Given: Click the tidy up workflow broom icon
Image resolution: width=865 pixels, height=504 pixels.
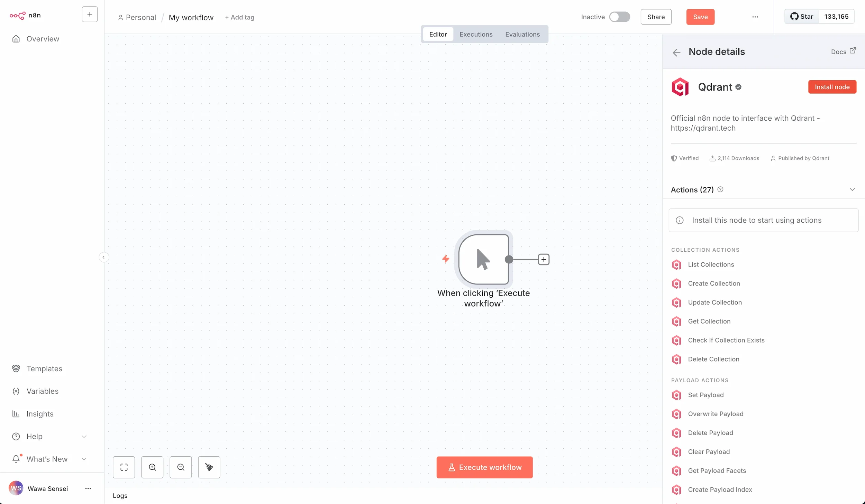Looking at the screenshot, I should [x=209, y=467].
